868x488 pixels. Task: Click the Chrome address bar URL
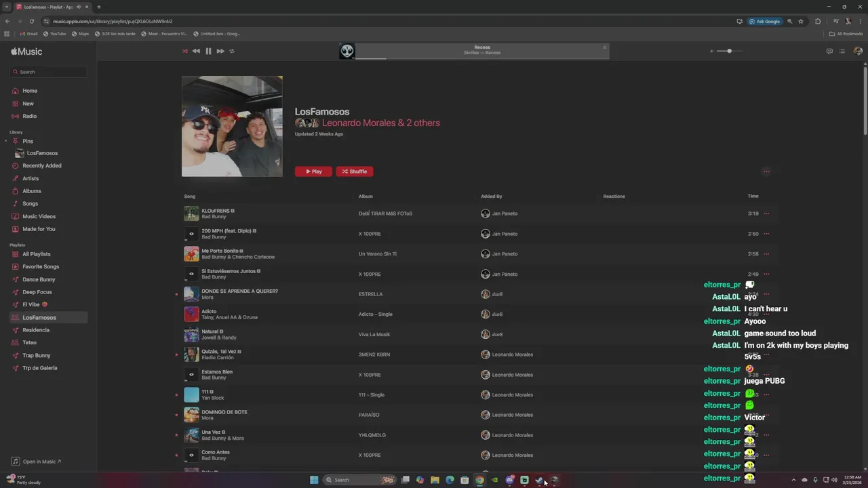point(113,21)
